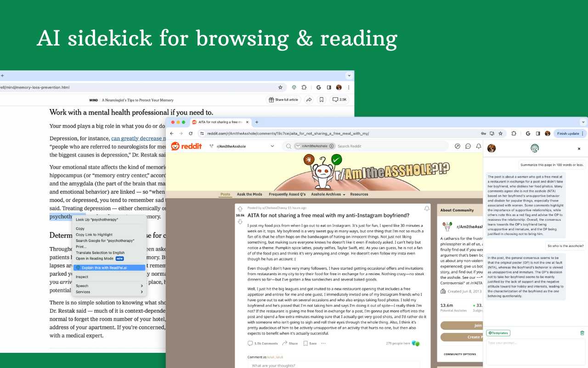Open the Frequently Assed Q's tab
Image resolution: width=588 pixels, height=368 pixels.
pyautogui.click(x=287, y=194)
